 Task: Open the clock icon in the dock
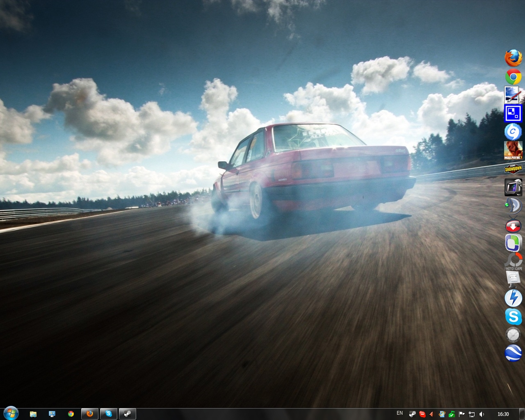coord(513,335)
